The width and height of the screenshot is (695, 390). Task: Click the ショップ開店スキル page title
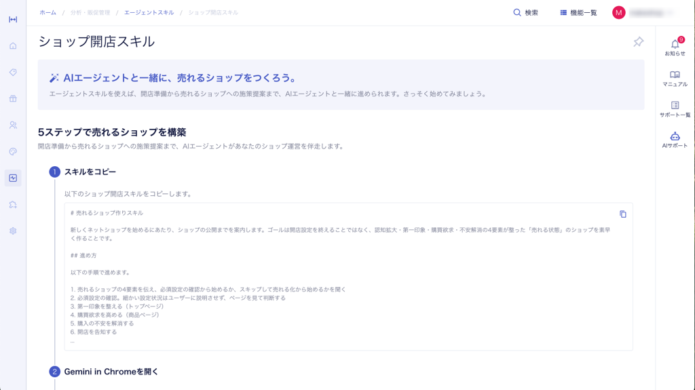[x=96, y=42]
